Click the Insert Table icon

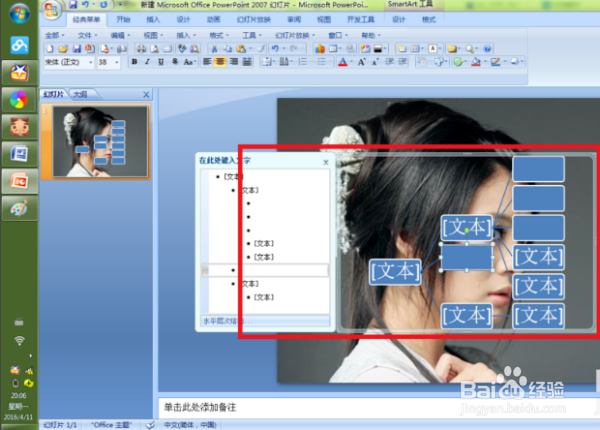point(333,49)
